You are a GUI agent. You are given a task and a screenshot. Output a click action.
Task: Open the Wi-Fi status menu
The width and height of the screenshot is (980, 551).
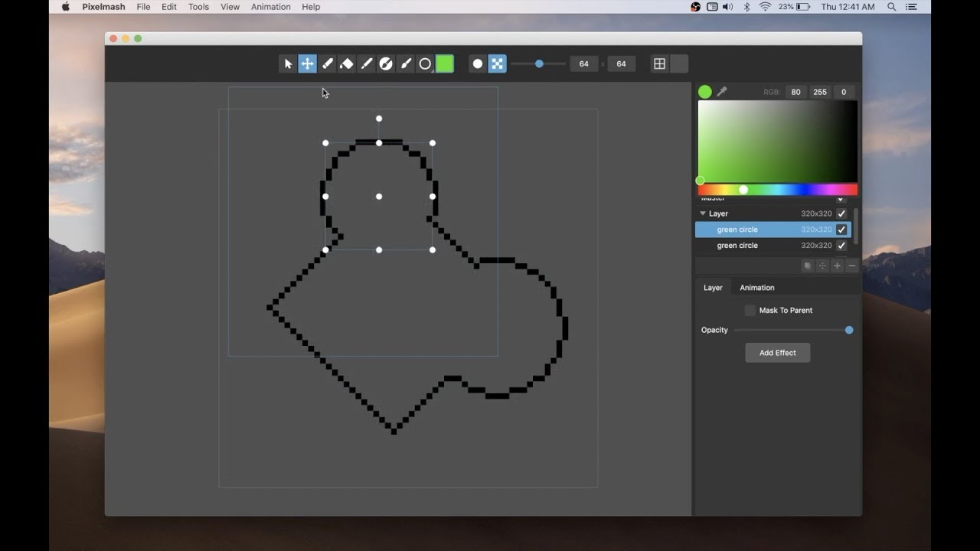tap(765, 7)
